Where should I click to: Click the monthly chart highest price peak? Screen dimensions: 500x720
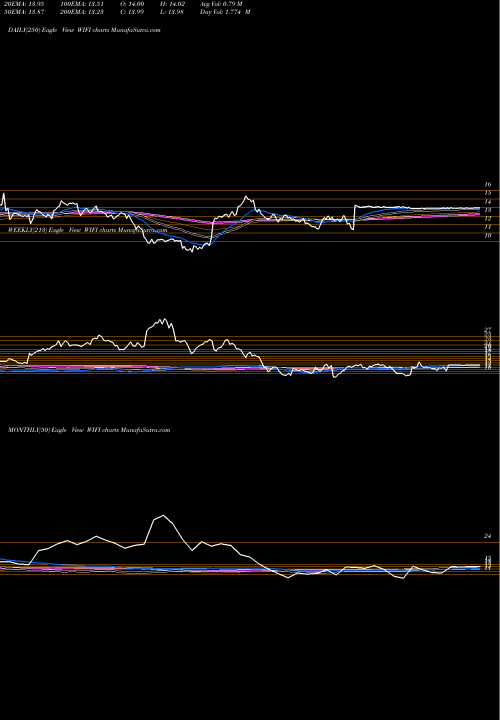point(163,515)
